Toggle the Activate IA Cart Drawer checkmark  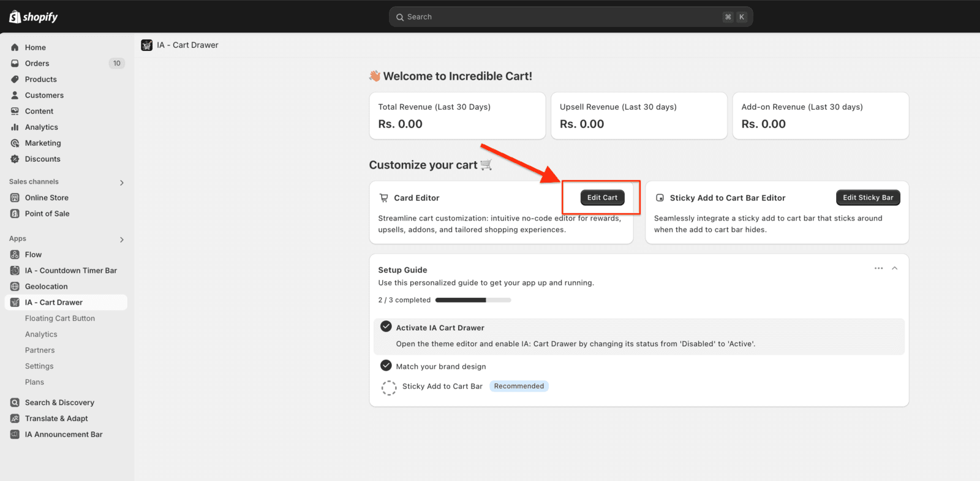click(386, 327)
